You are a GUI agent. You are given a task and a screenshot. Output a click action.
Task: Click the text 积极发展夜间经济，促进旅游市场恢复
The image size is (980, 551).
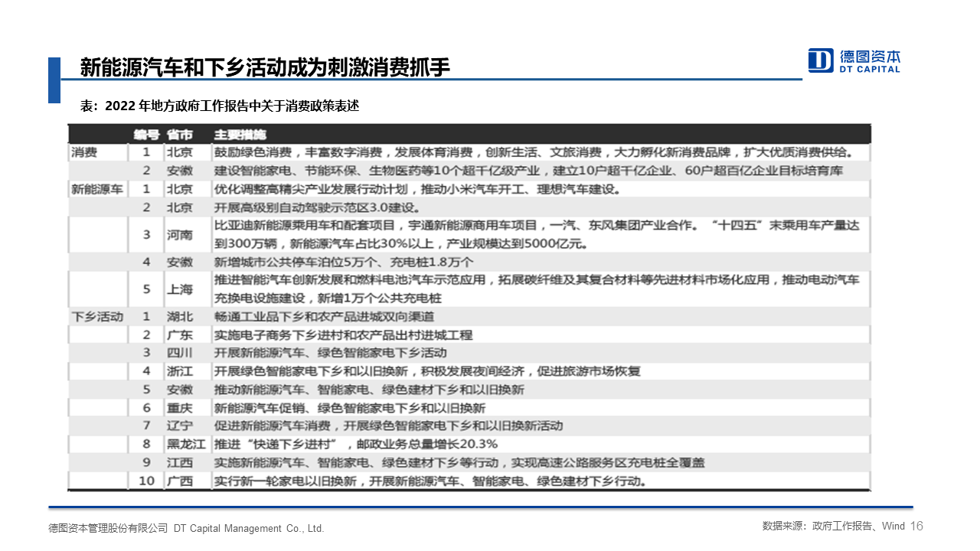click(531, 371)
